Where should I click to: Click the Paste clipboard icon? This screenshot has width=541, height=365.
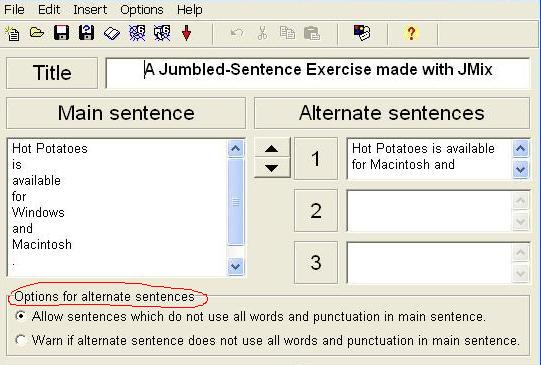tap(312, 33)
